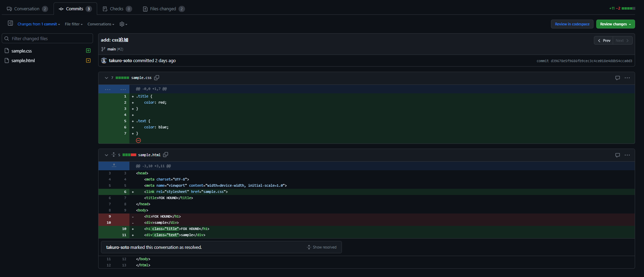Copy sample.html file path icon
The width and height of the screenshot is (644, 277).
pyautogui.click(x=165, y=155)
